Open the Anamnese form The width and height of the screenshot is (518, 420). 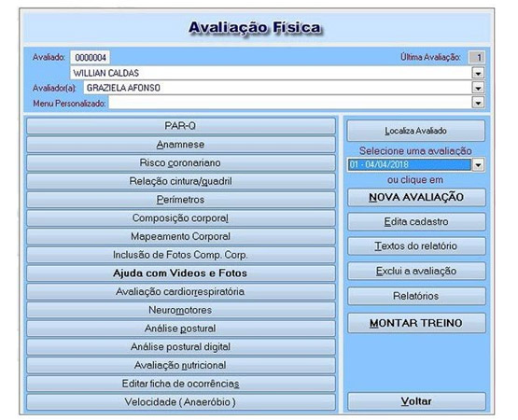click(x=181, y=145)
